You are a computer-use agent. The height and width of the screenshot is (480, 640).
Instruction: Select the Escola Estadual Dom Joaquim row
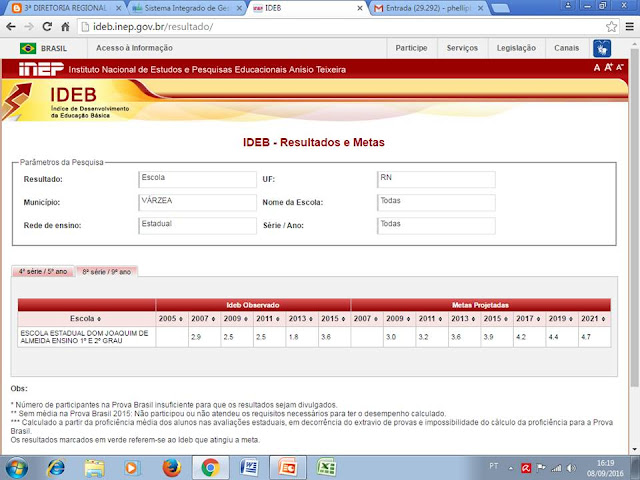pyautogui.click(x=314, y=337)
